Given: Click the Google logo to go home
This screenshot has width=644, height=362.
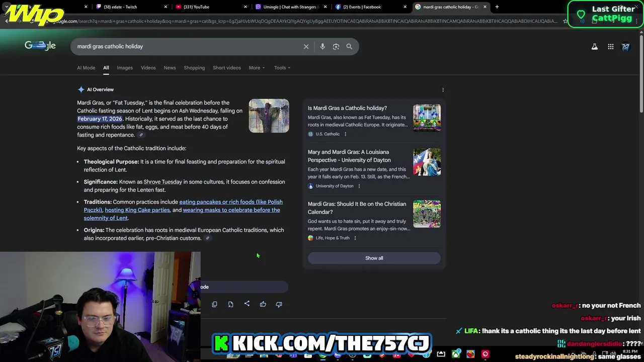Looking at the screenshot, I should (40, 46).
